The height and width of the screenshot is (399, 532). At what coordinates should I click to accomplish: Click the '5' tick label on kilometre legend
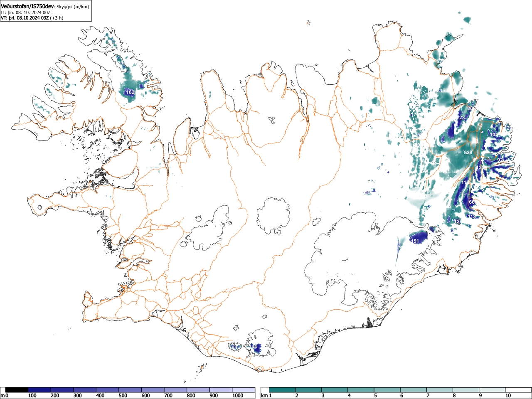[375, 396]
